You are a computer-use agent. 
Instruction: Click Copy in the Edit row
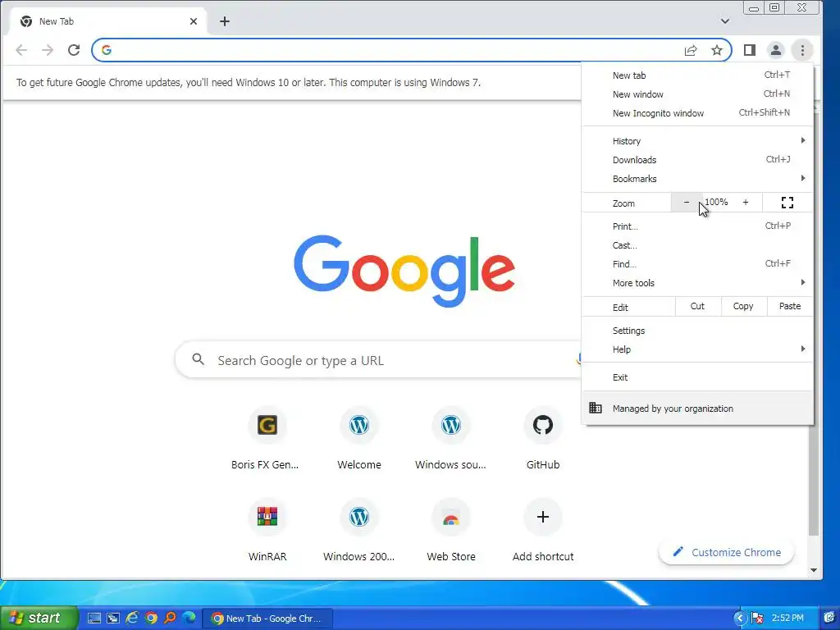[x=743, y=307]
